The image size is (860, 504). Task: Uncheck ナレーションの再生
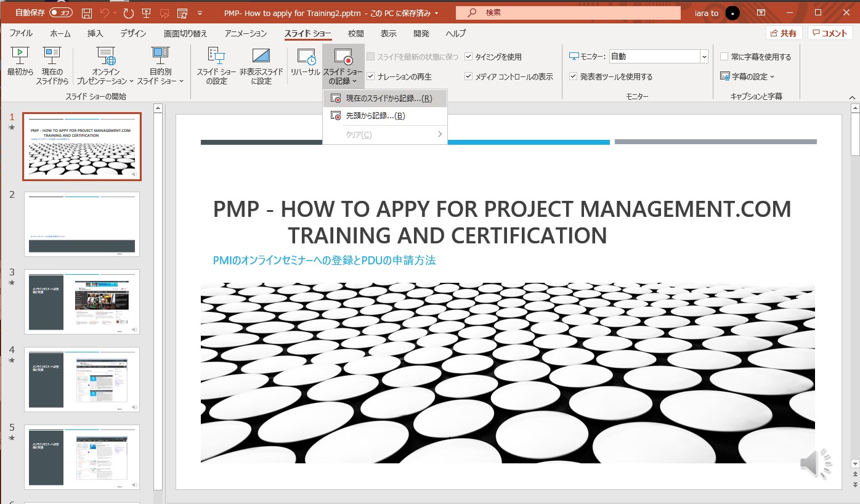pyautogui.click(x=370, y=76)
